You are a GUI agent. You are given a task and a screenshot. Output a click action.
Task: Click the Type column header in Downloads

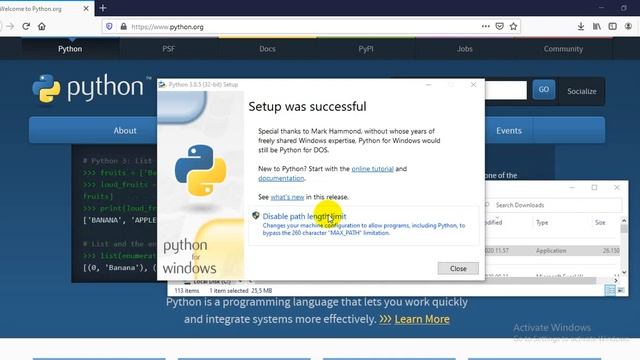coord(542,222)
